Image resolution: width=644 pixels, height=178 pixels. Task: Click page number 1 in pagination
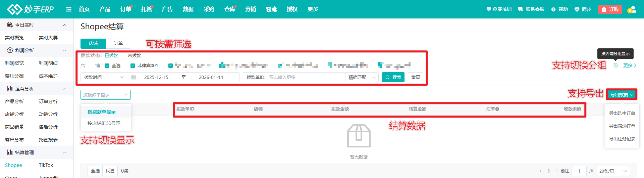coord(549,171)
